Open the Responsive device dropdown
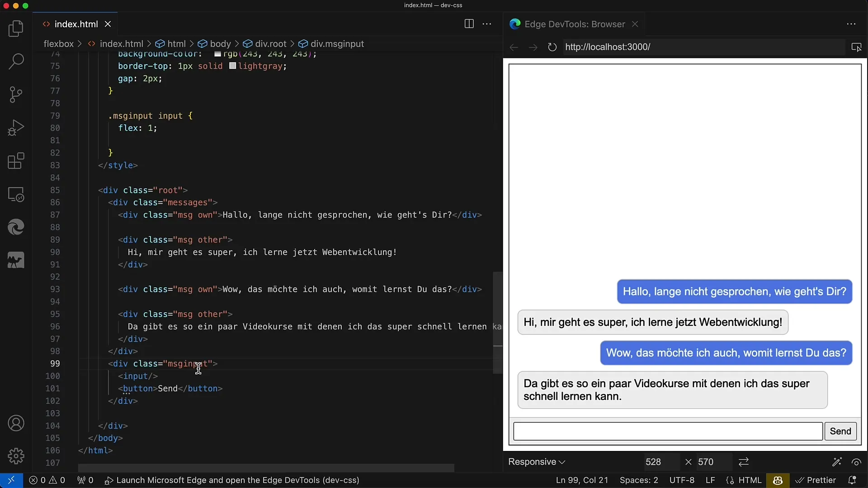868x488 pixels. 537,462
